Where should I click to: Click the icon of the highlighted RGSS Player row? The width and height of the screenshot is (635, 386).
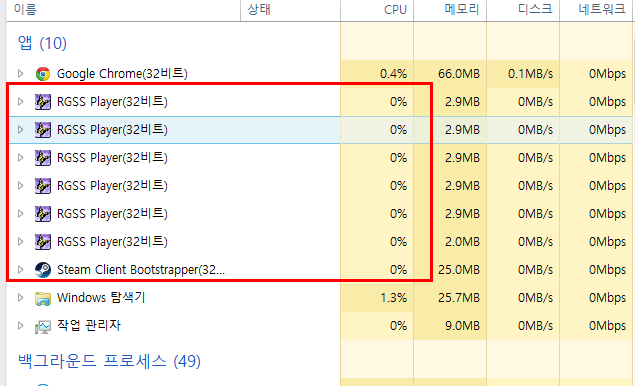[43, 130]
